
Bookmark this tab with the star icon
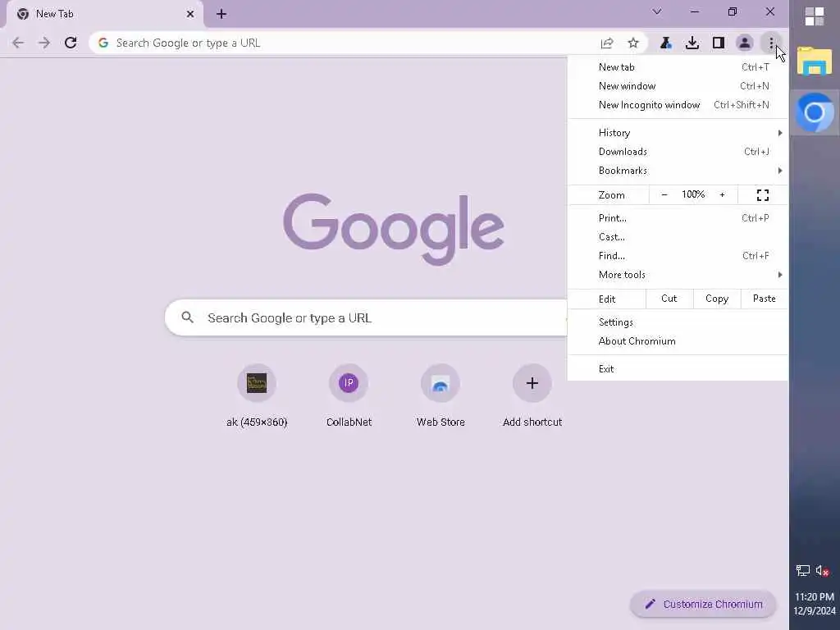tap(633, 43)
